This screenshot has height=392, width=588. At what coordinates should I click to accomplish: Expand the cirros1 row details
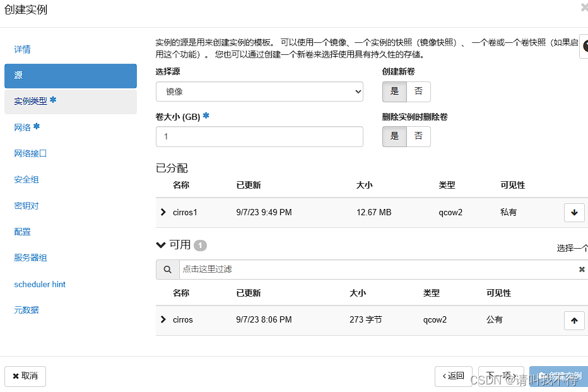(x=163, y=213)
